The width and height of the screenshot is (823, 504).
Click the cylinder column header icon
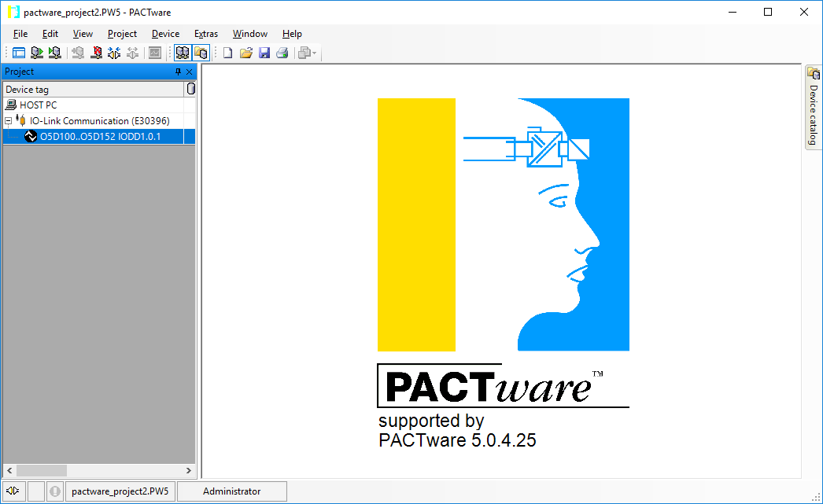point(191,89)
